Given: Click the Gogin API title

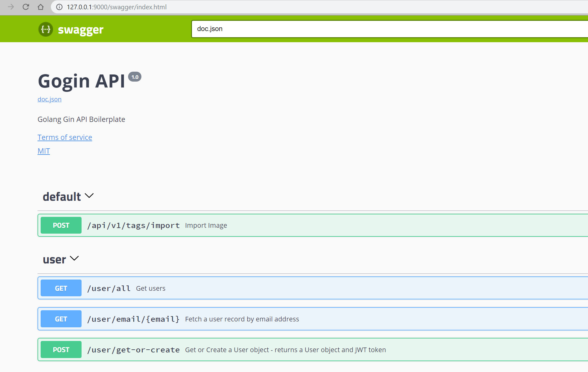Looking at the screenshot, I should tap(81, 81).
